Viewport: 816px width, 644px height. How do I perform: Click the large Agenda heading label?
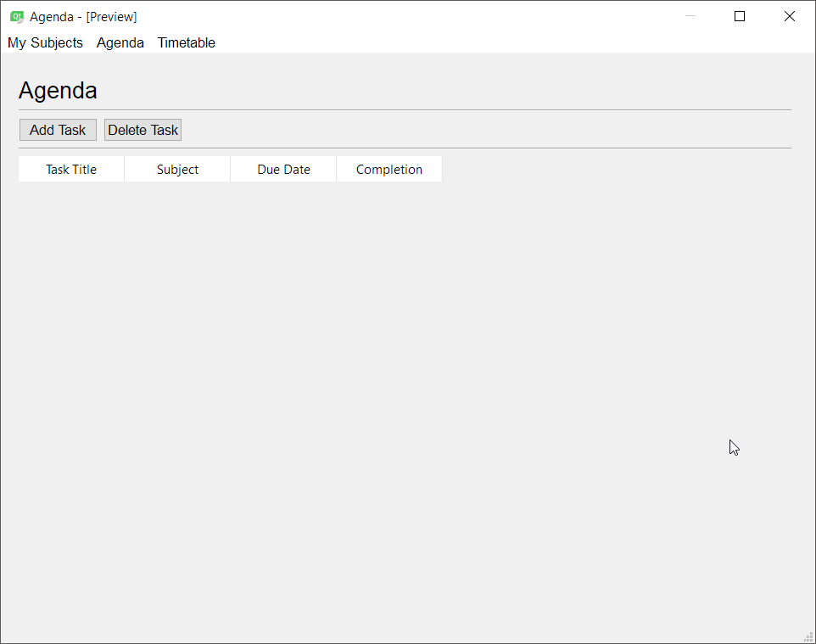click(58, 91)
